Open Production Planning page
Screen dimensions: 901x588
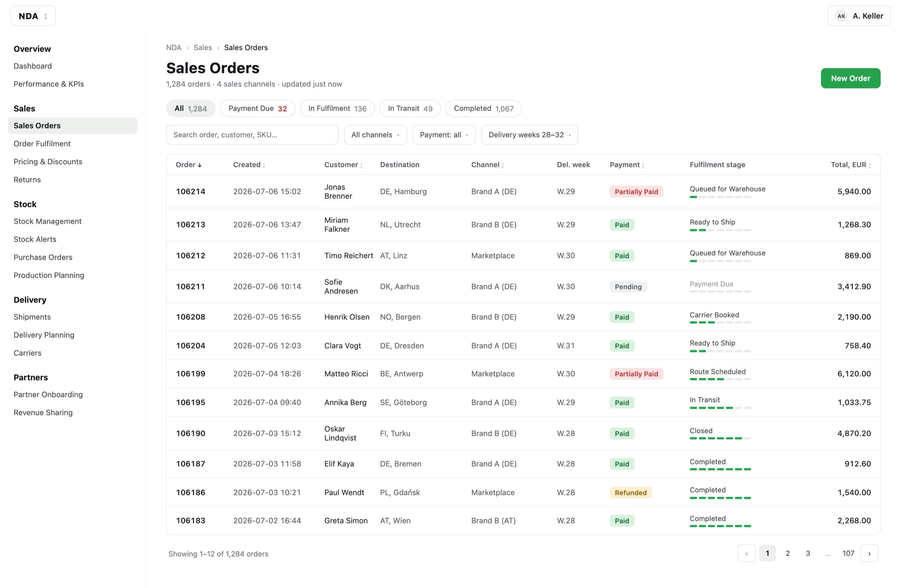(49, 275)
